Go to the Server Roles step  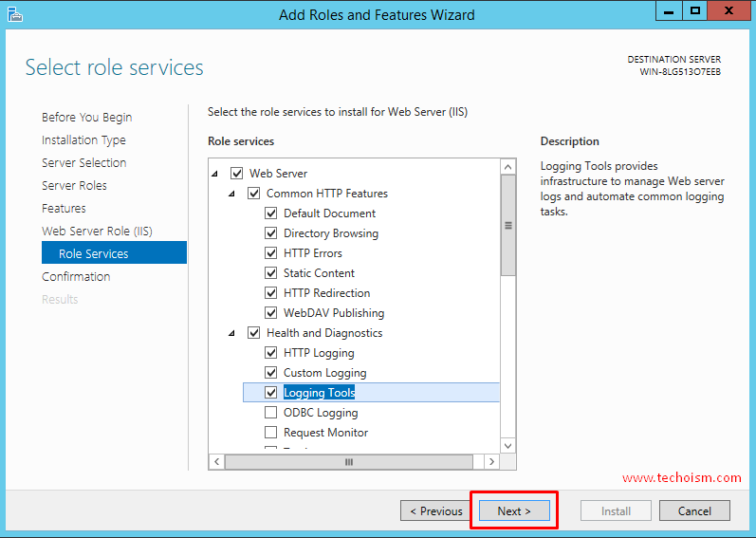click(74, 186)
